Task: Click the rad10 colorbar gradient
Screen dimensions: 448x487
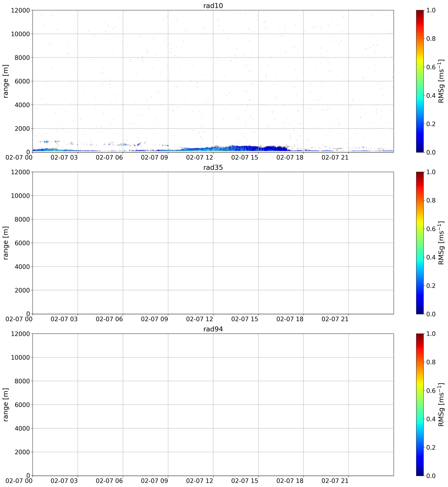Action: (420, 81)
